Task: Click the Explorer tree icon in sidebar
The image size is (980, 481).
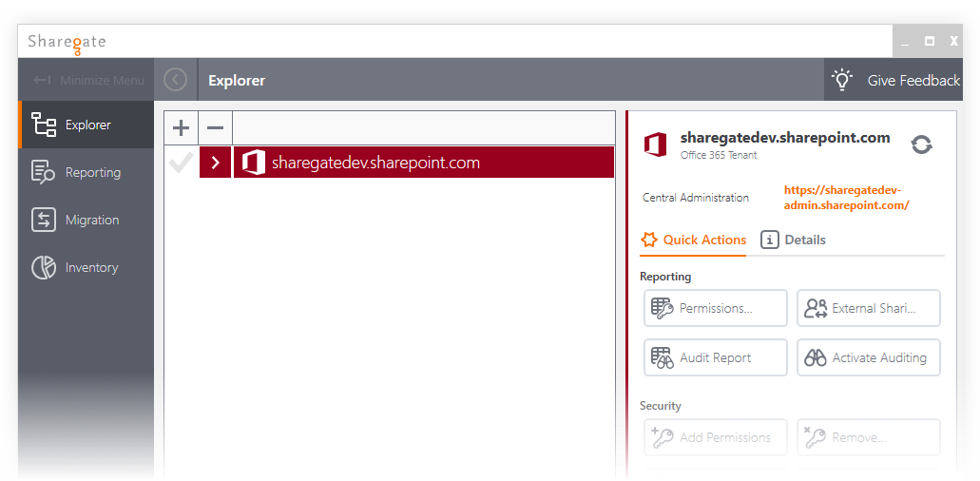Action: [43, 125]
